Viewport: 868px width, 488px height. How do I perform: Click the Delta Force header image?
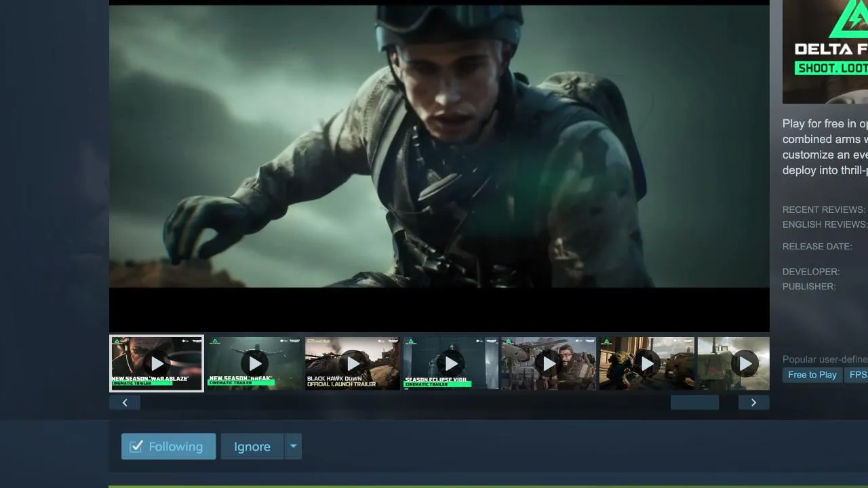[x=825, y=52]
